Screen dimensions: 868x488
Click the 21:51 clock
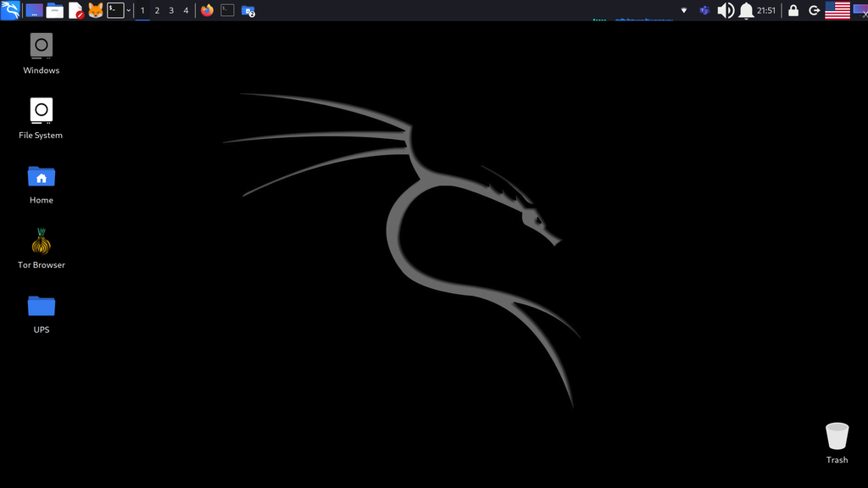pyautogui.click(x=766, y=10)
